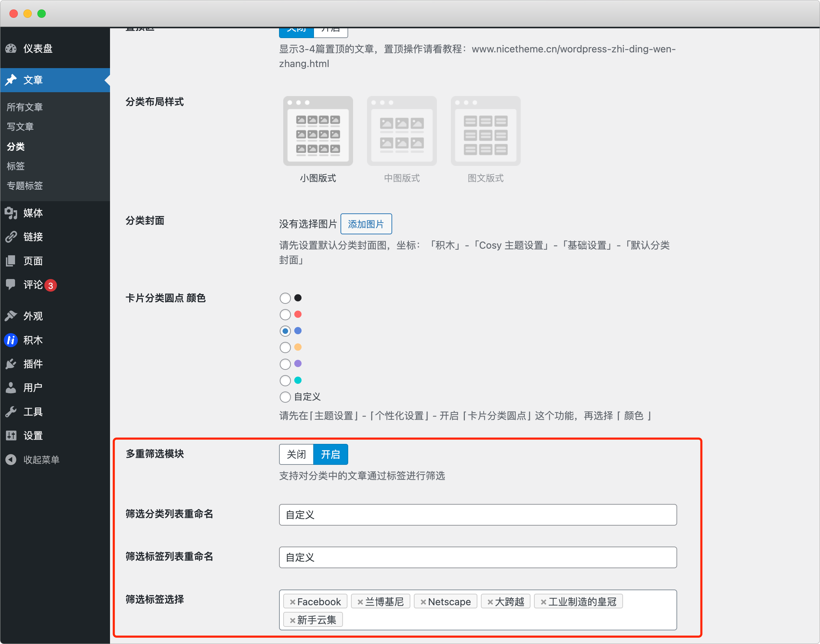Open the 插件 menu label

33,364
